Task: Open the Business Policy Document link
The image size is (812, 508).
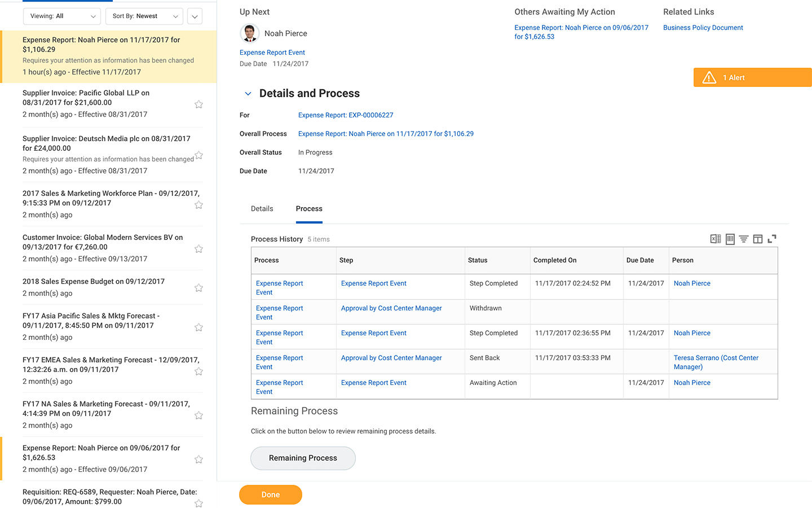Action: (x=703, y=28)
